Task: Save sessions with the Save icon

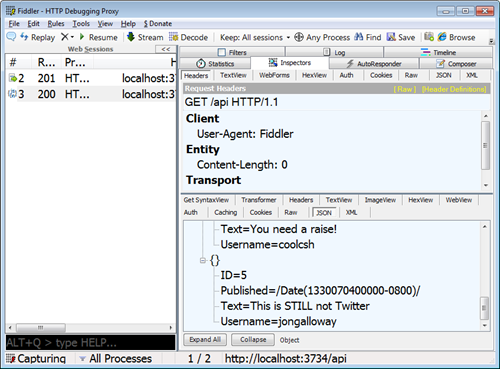Action: click(x=391, y=37)
